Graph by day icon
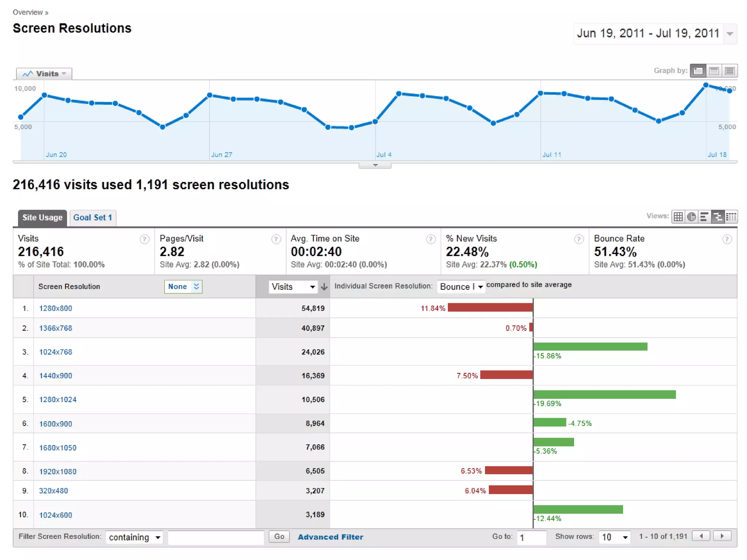 point(698,71)
